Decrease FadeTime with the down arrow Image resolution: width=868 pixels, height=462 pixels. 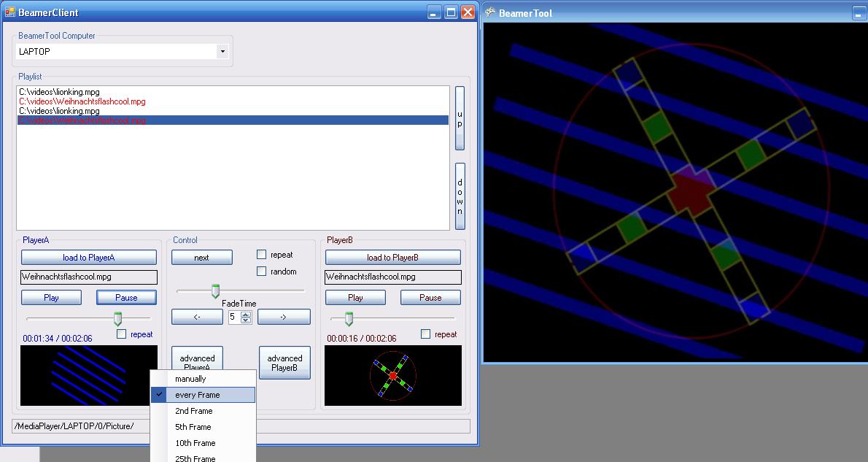click(246, 320)
